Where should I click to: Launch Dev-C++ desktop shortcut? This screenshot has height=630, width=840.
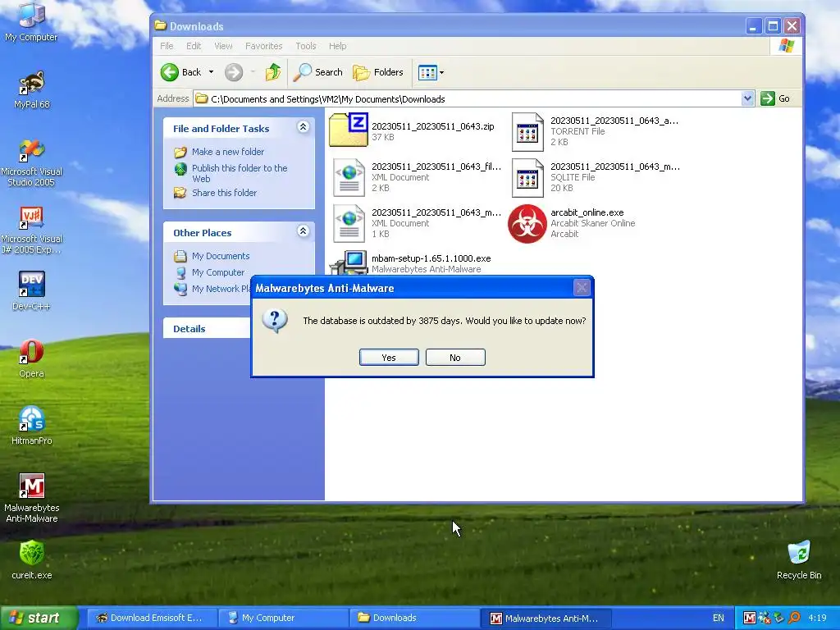point(31,291)
